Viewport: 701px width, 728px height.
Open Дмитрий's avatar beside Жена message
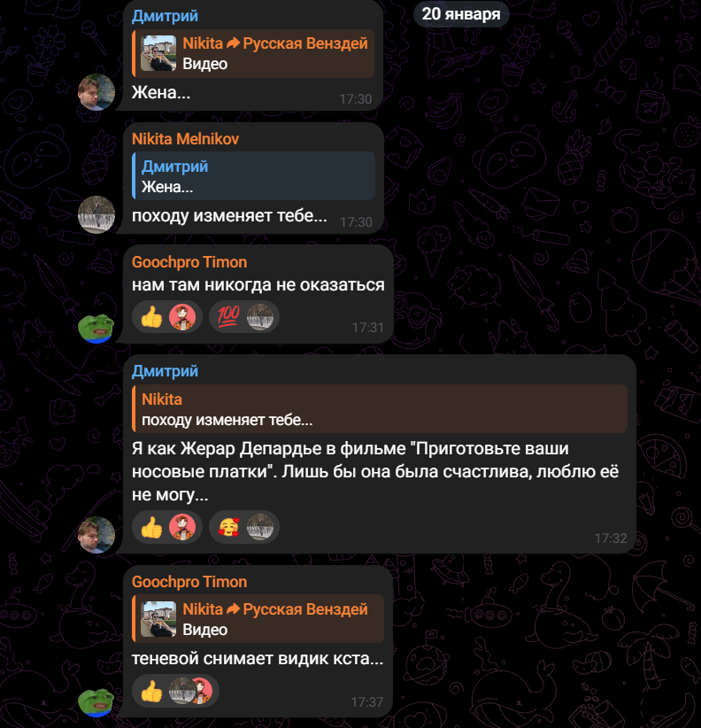click(96, 92)
